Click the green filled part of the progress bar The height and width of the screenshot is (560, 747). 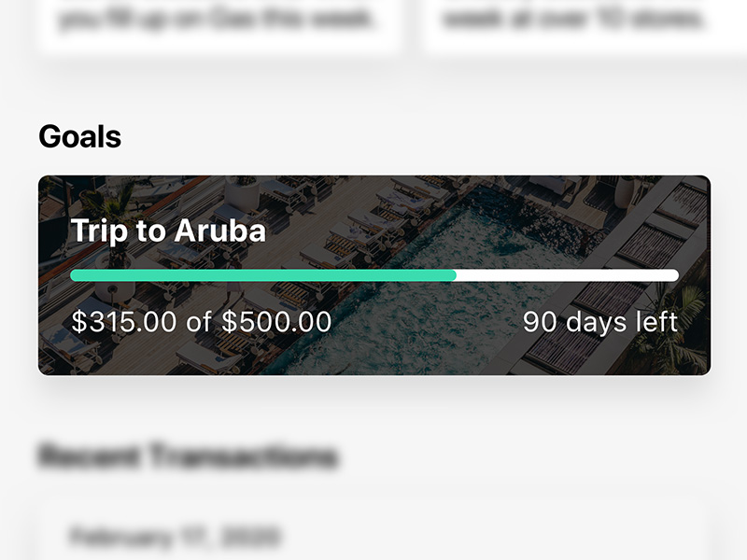coord(261,275)
